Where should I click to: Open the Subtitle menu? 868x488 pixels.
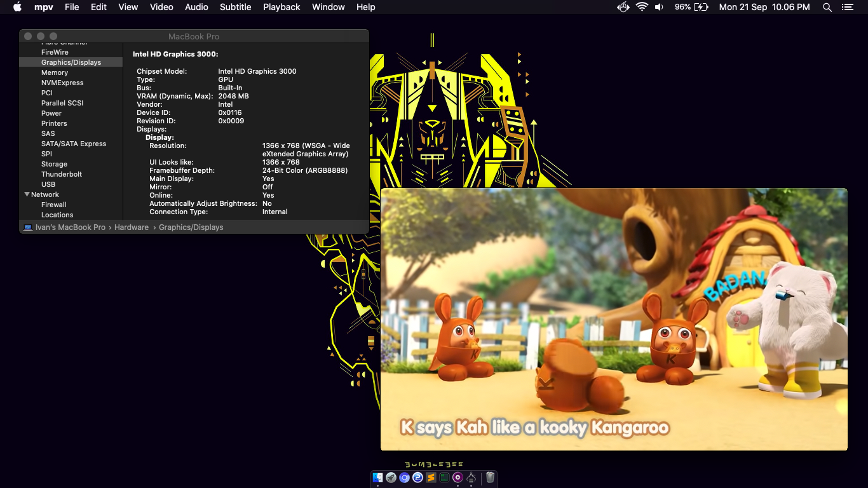236,7
